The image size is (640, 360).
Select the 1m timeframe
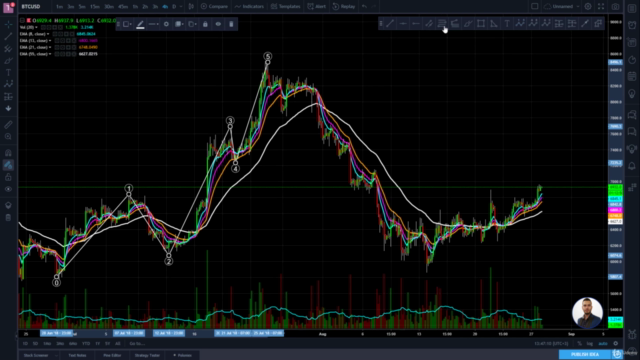(x=60, y=7)
